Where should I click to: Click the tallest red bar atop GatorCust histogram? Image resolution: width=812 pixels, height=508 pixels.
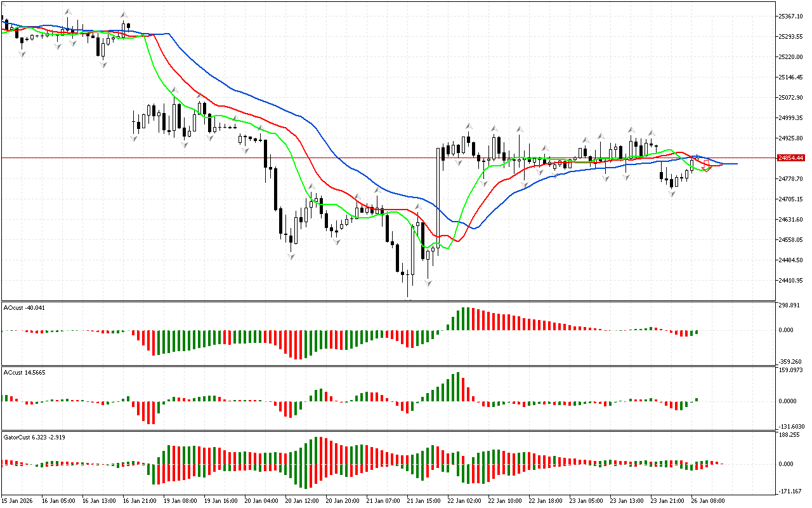(321, 450)
